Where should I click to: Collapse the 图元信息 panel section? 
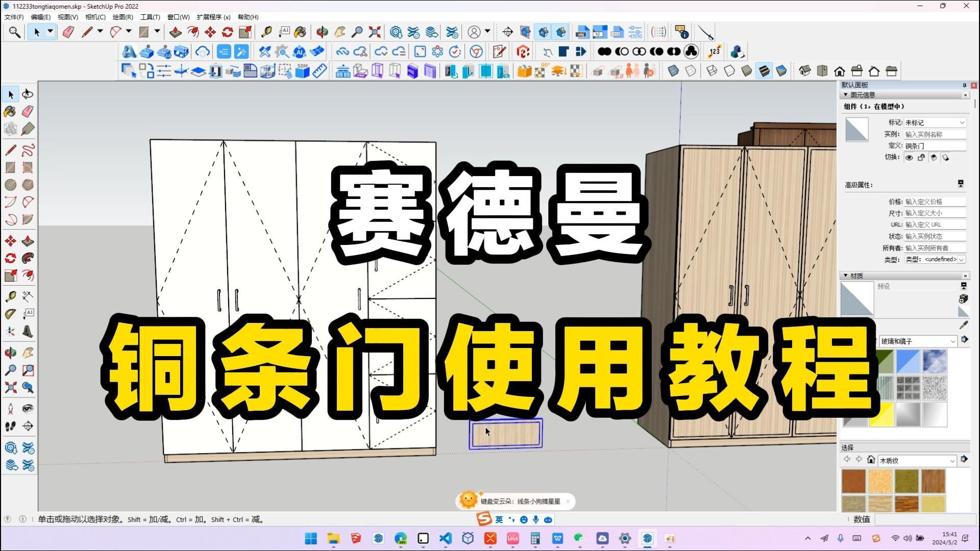click(x=846, y=95)
